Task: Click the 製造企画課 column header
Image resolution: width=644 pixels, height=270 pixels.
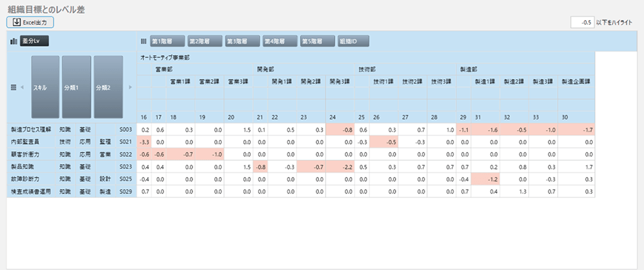Action: coord(575,82)
